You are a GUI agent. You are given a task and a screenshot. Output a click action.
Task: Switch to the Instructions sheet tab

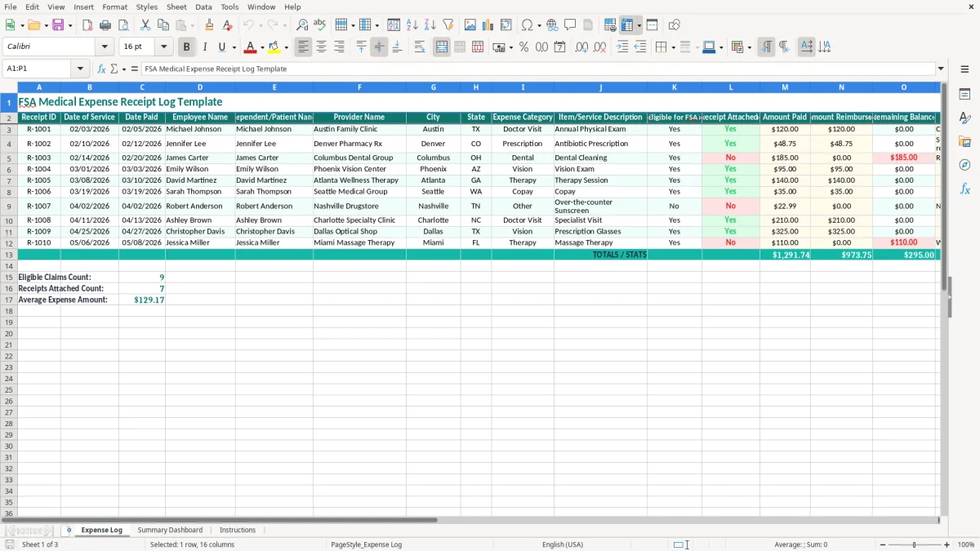point(238,530)
